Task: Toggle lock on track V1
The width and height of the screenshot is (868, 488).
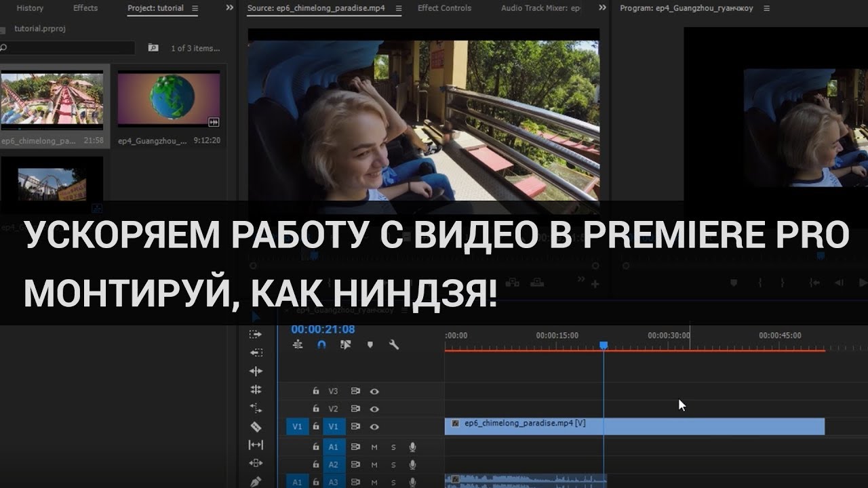Action: point(315,426)
